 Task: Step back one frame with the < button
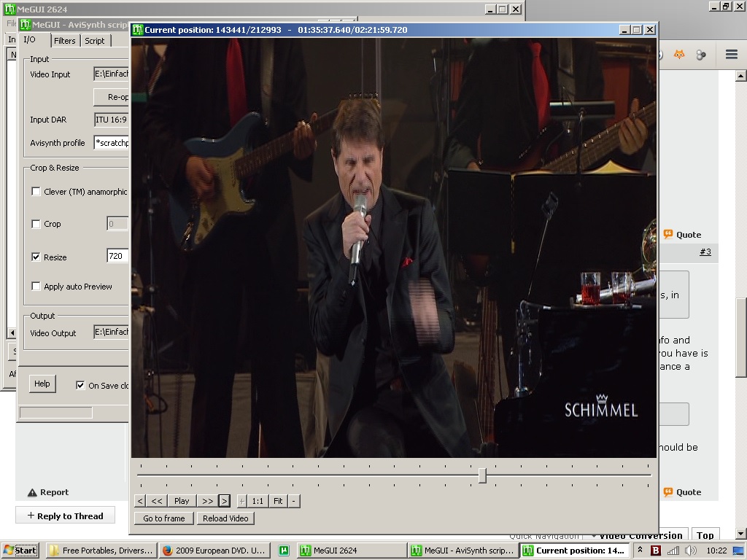(140, 501)
